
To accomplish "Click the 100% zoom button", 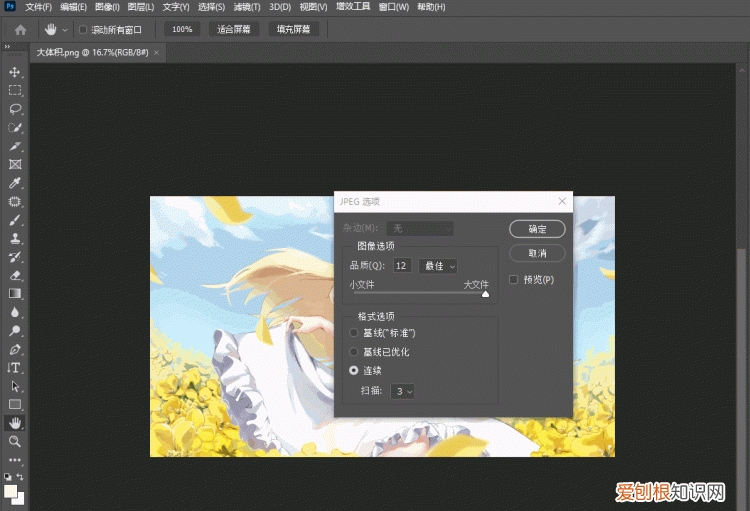I will pos(182,30).
